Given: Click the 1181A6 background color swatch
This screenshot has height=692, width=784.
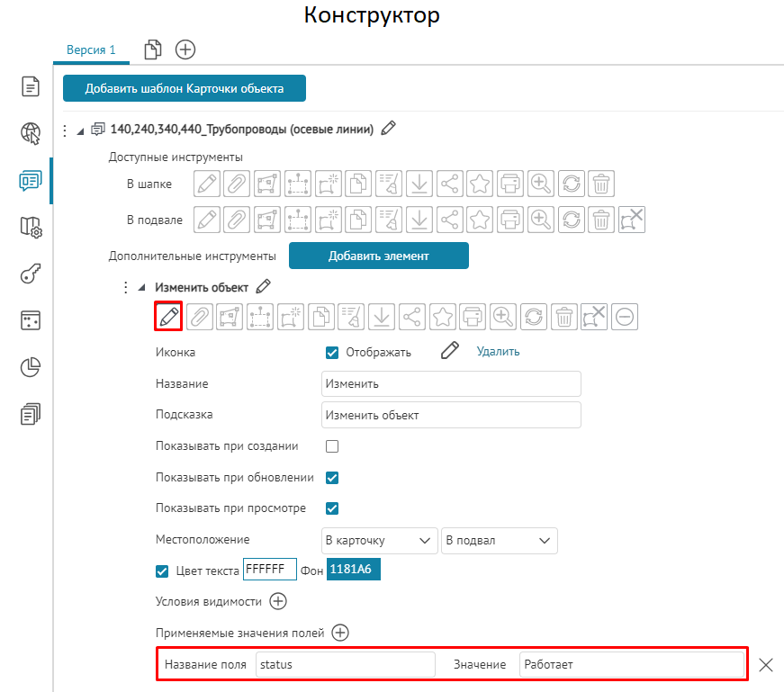Looking at the screenshot, I should coord(353,569).
